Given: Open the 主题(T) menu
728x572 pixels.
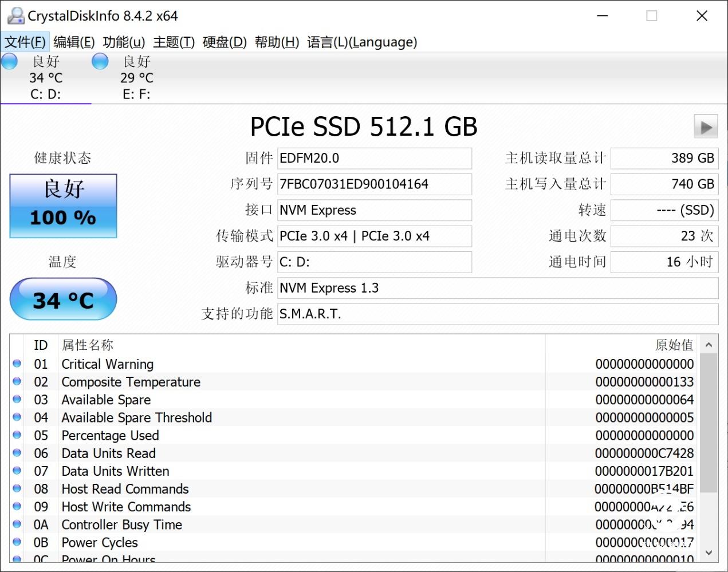Looking at the screenshot, I should [x=174, y=42].
